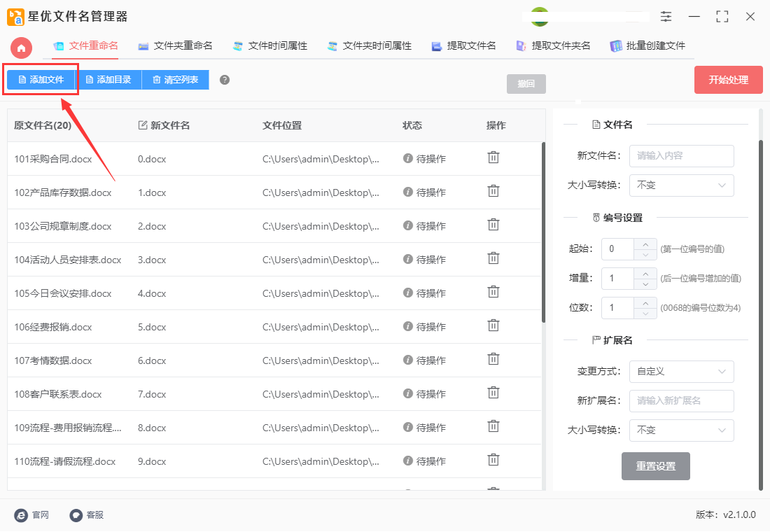Click the 原文件名(20) column header

pyautogui.click(x=43, y=125)
